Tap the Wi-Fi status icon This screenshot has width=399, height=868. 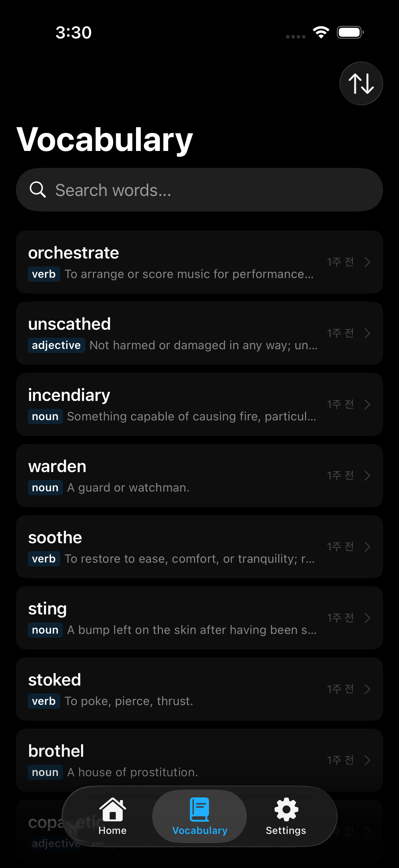click(321, 32)
